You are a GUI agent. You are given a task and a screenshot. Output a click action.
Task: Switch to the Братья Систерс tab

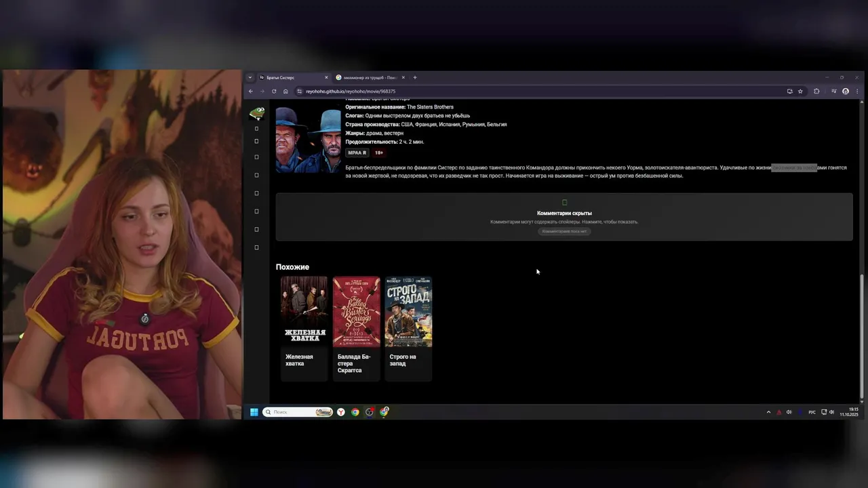click(294, 77)
